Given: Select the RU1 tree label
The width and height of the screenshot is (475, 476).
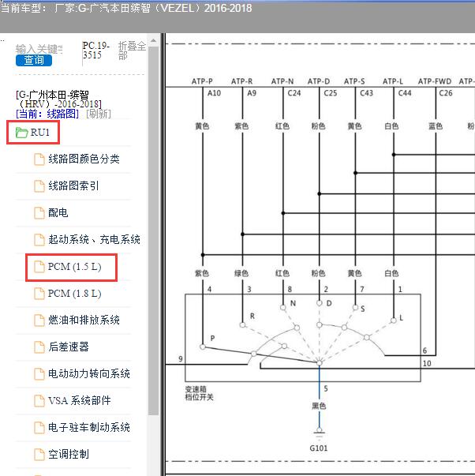Looking at the screenshot, I should 39,133.
